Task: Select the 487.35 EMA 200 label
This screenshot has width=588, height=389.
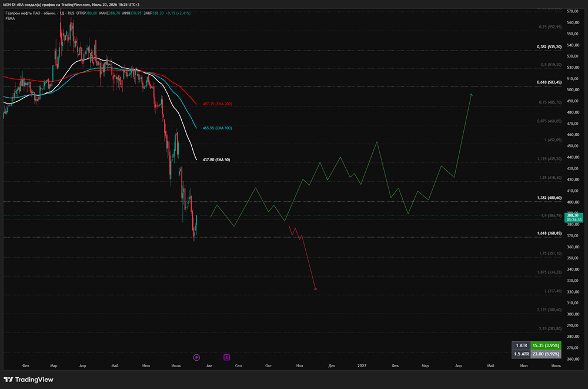Action: 217,104
